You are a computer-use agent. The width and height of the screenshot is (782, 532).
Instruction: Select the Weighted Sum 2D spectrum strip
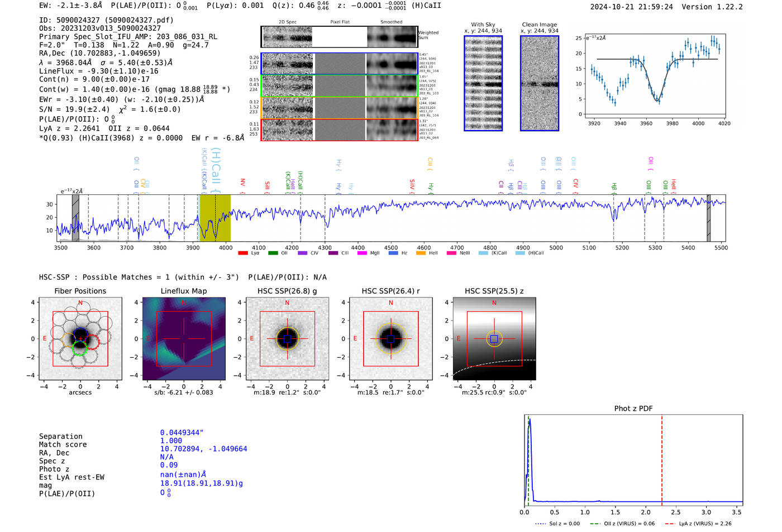[x=340, y=37]
